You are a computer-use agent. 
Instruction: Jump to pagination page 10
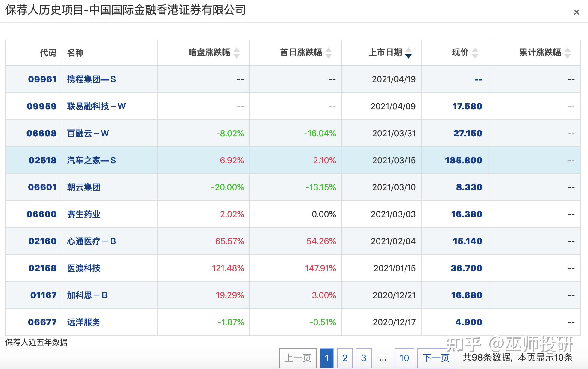pyautogui.click(x=404, y=358)
